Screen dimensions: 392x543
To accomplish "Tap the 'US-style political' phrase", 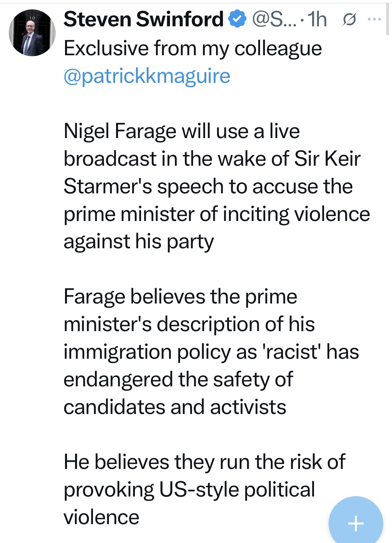I will pos(237,489).
